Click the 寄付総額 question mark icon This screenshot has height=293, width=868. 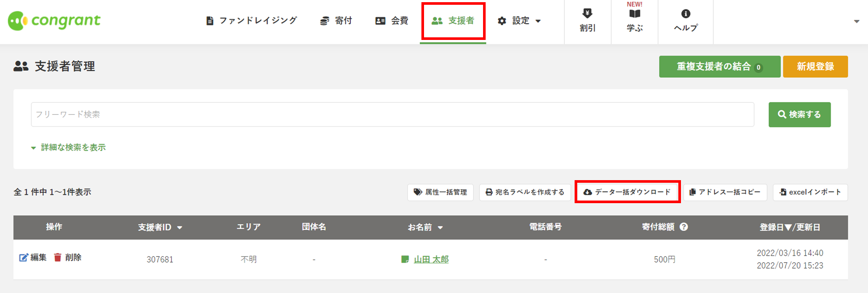pos(684,227)
